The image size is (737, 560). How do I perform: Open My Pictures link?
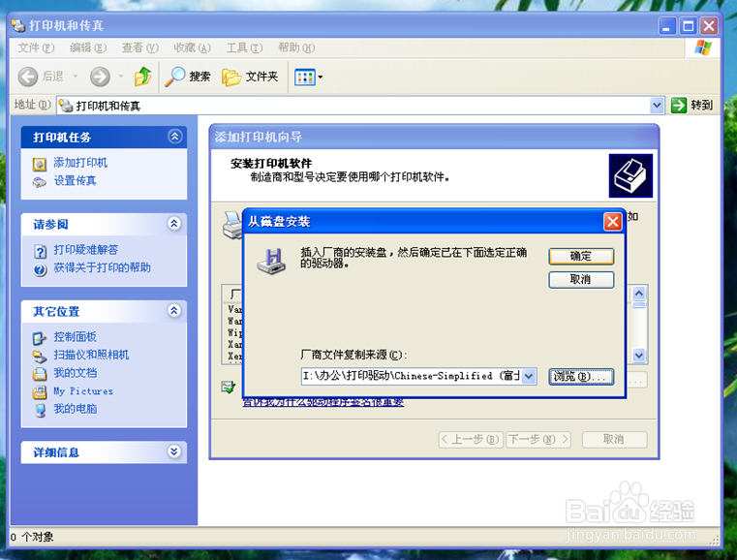83,391
